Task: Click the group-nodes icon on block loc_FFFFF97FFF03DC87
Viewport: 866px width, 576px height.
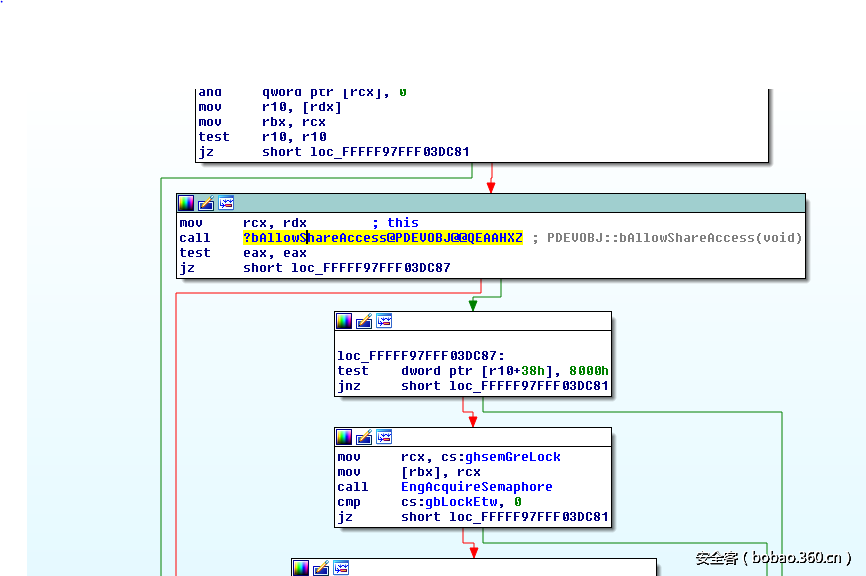Action: point(383,321)
